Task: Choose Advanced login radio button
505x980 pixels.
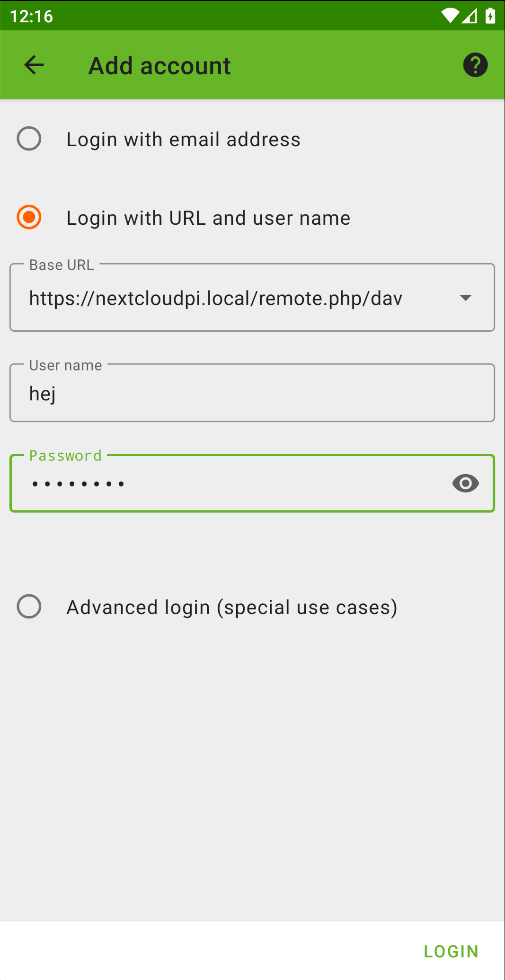Action: click(x=29, y=607)
